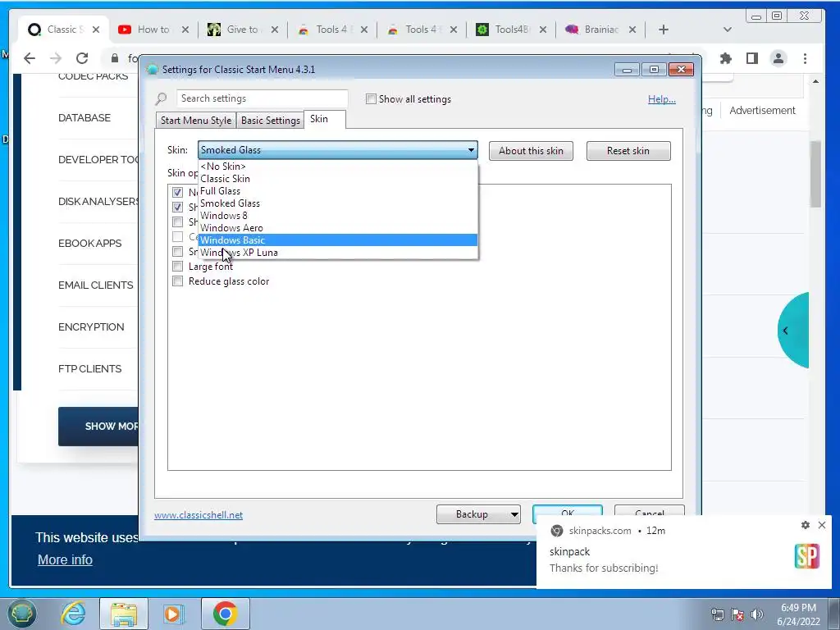The image size is (840, 630).
Task: Switch to Start Menu Style tab
Action: (196, 120)
